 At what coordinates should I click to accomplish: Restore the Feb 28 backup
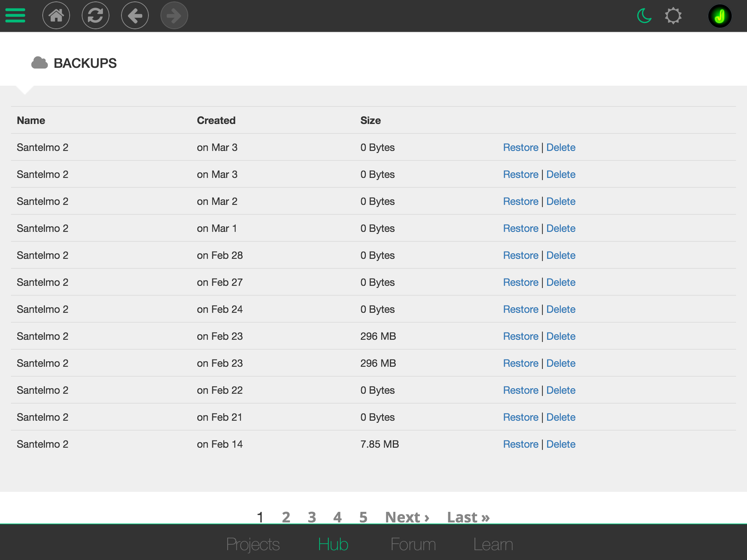click(520, 255)
